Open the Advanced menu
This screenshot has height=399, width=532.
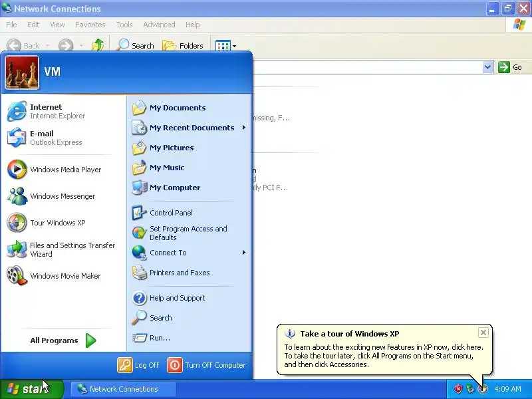click(159, 25)
